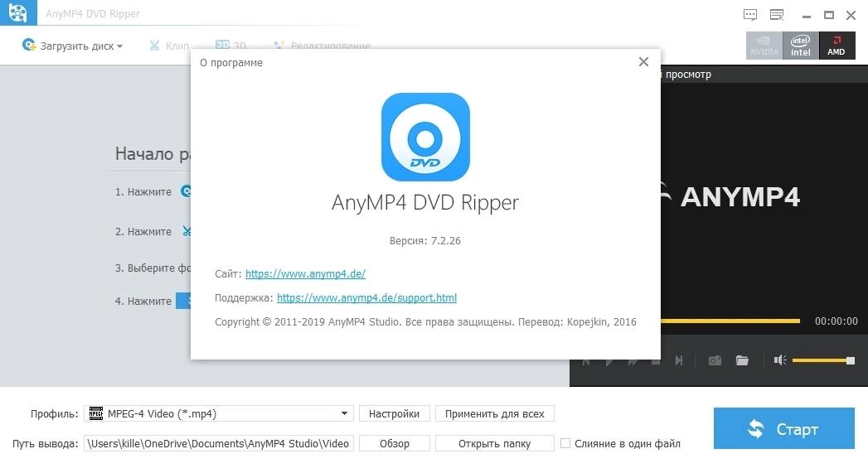The image size is (868, 473).
Task: Take a snapshot with the camera icon
Action: click(x=715, y=360)
